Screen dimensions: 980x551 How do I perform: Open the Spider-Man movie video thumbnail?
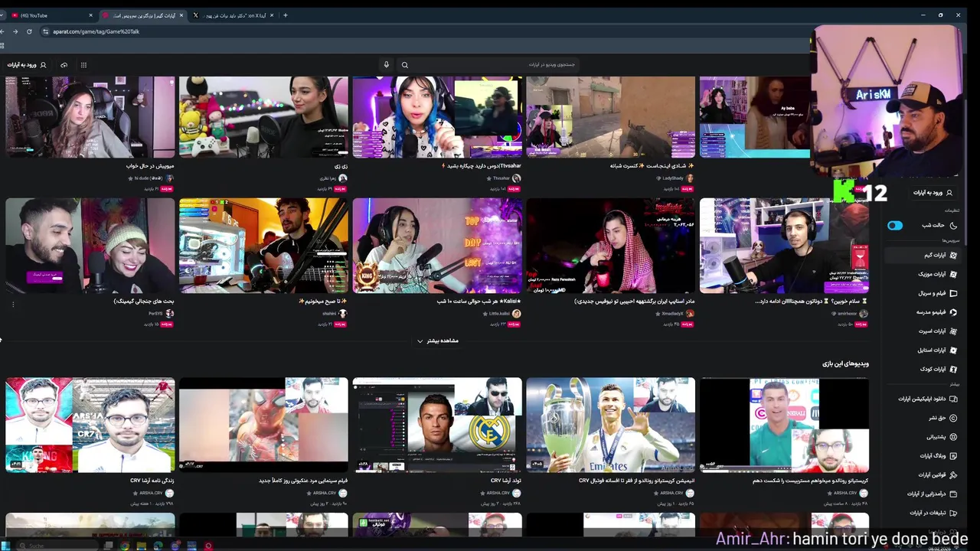click(x=263, y=425)
